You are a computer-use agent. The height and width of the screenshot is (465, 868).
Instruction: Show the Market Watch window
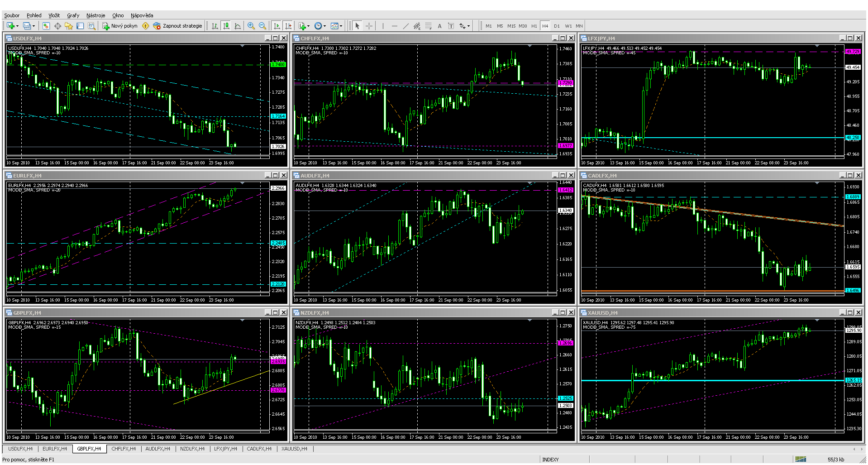pyautogui.click(x=46, y=26)
